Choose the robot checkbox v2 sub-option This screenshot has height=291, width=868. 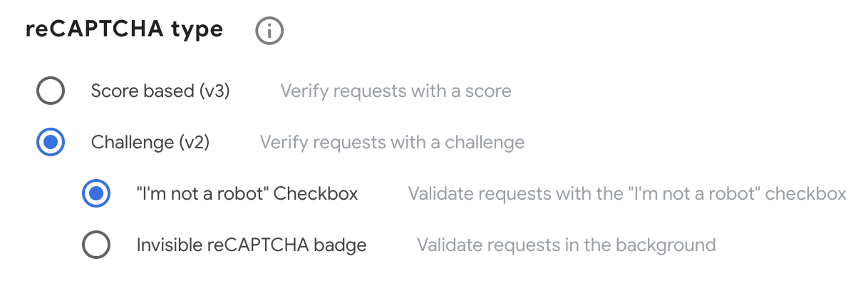click(96, 194)
